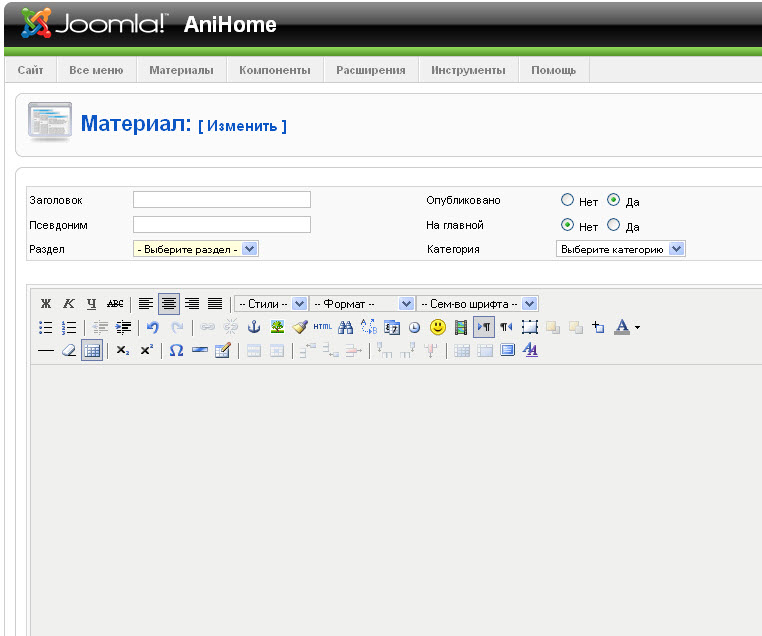The image size is (762, 636).
Task: Open the Стили dropdown in editor
Action: tap(270, 304)
